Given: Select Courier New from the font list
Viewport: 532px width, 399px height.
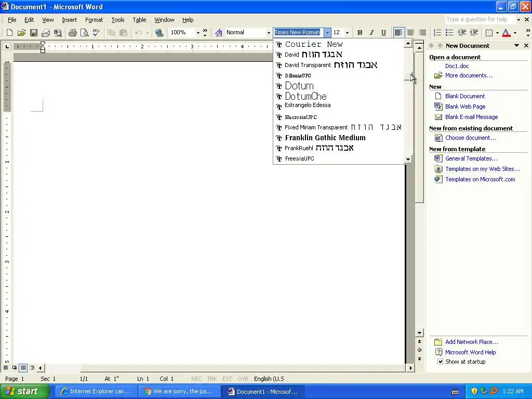Looking at the screenshot, I should pyautogui.click(x=338, y=44).
